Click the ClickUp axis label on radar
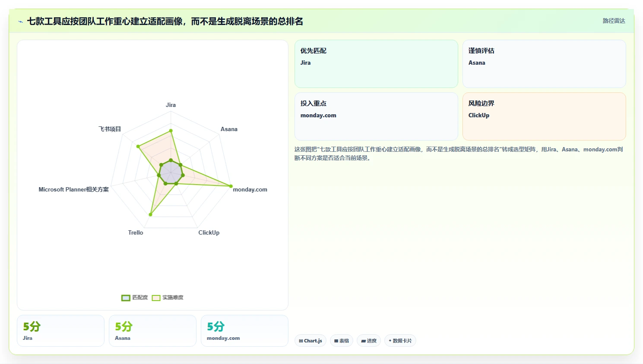 tap(209, 232)
